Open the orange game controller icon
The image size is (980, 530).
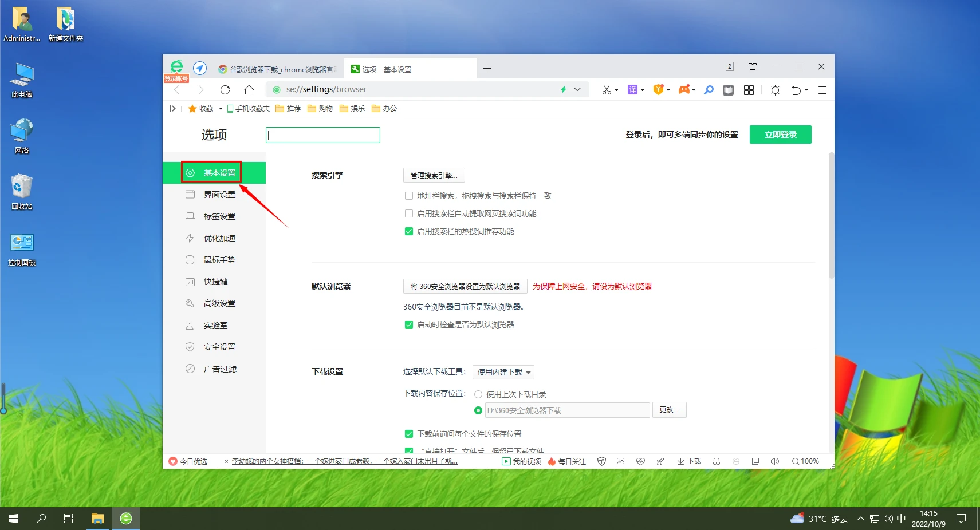pos(684,89)
